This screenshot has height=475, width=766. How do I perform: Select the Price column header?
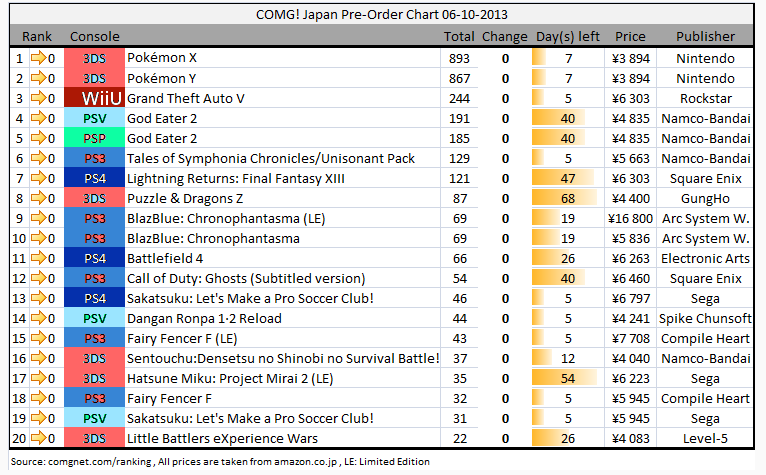(631, 37)
